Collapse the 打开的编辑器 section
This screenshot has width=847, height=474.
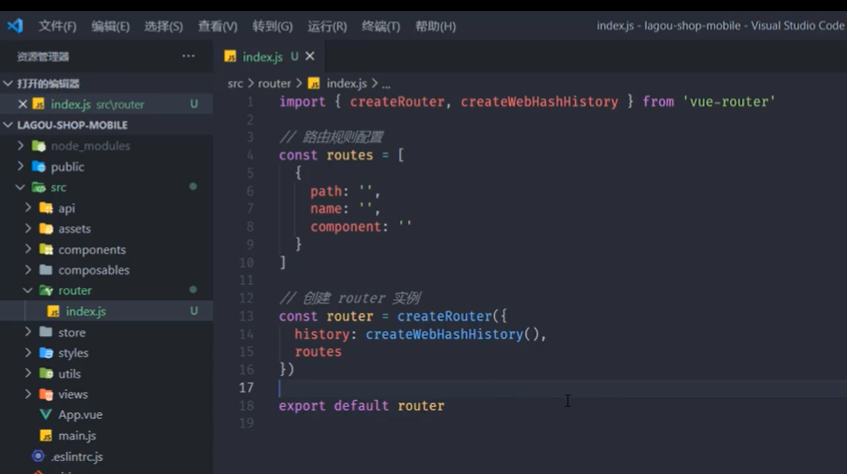(x=8, y=83)
